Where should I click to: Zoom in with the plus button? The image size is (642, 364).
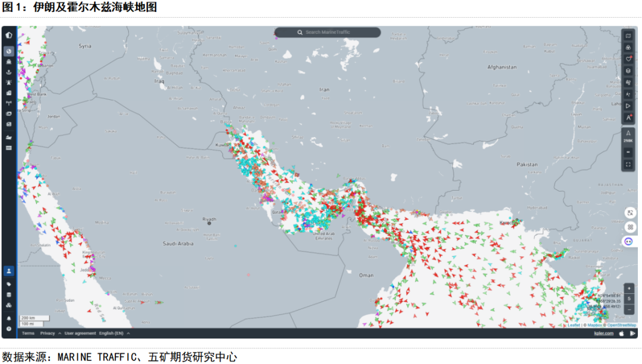point(629,288)
